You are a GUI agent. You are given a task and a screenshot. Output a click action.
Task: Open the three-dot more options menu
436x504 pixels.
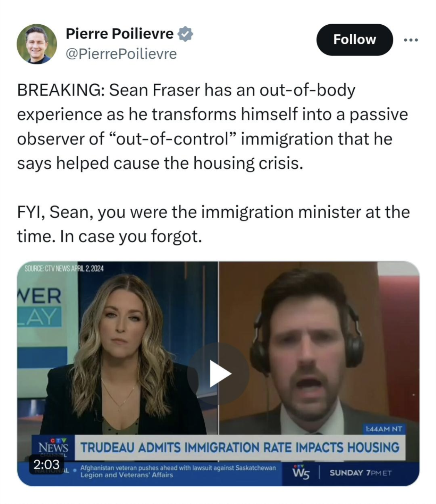[x=411, y=40]
